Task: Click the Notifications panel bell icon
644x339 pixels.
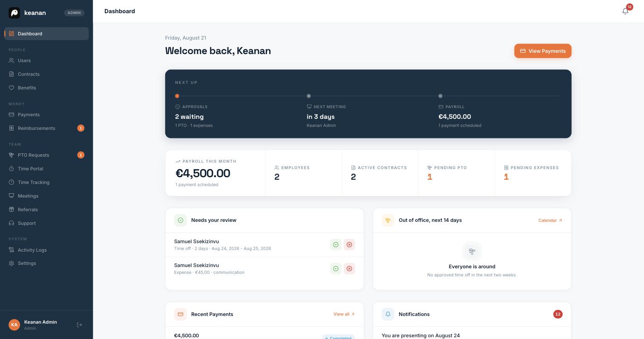Action: tap(388, 314)
